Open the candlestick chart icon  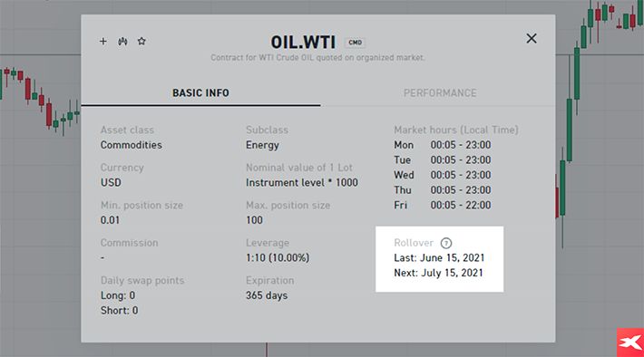pos(122,41)
